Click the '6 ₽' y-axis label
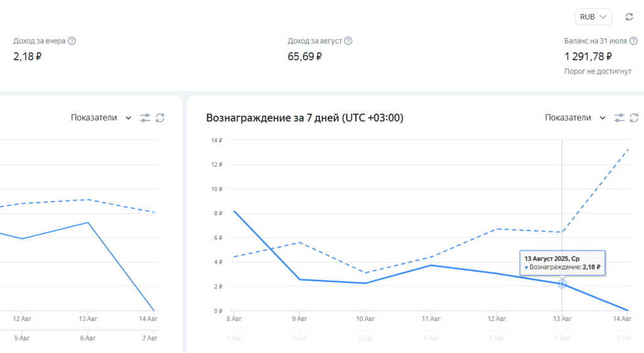This screenshot has height=353, width=644. [218, 238]
